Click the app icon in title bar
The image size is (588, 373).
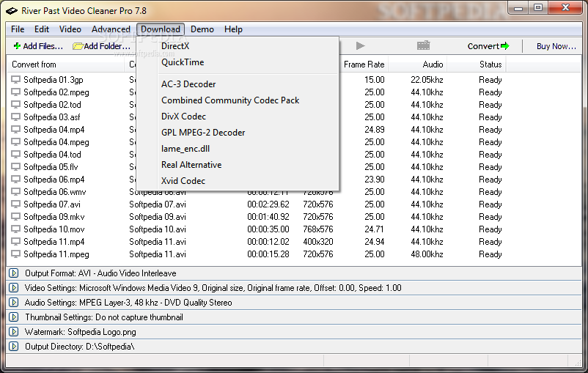point(11,11)
